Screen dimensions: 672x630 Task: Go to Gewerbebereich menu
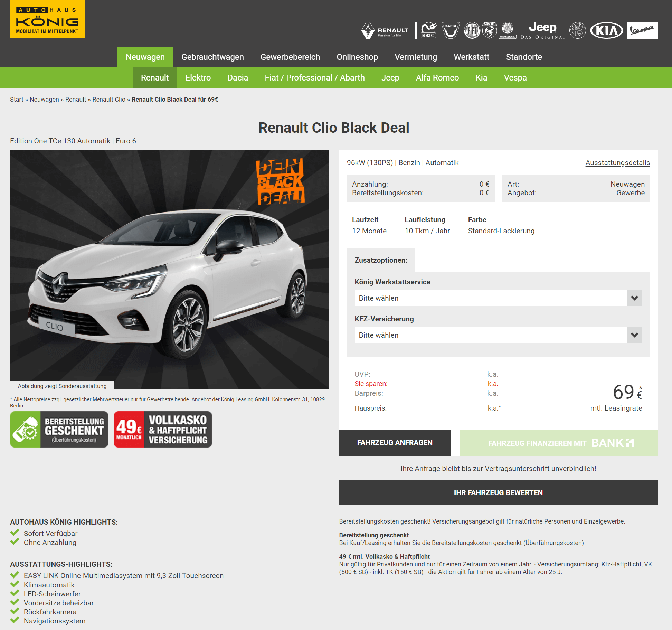point(290,57)
